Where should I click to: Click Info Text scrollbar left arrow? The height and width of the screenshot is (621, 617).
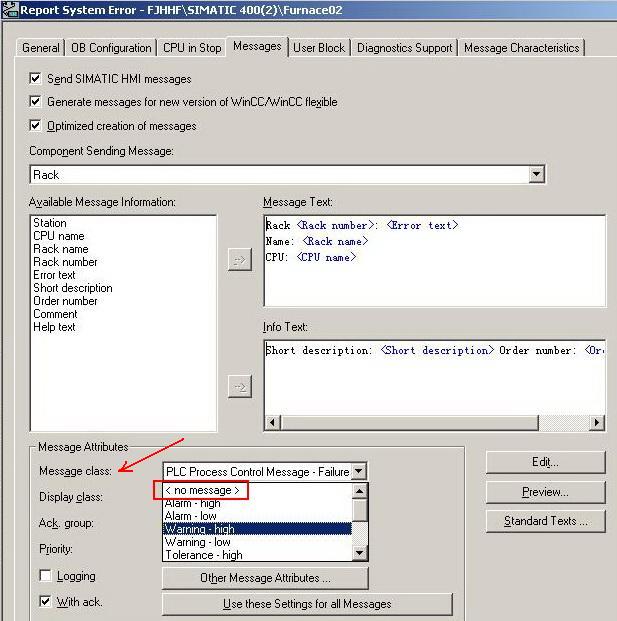pos(272,423)
